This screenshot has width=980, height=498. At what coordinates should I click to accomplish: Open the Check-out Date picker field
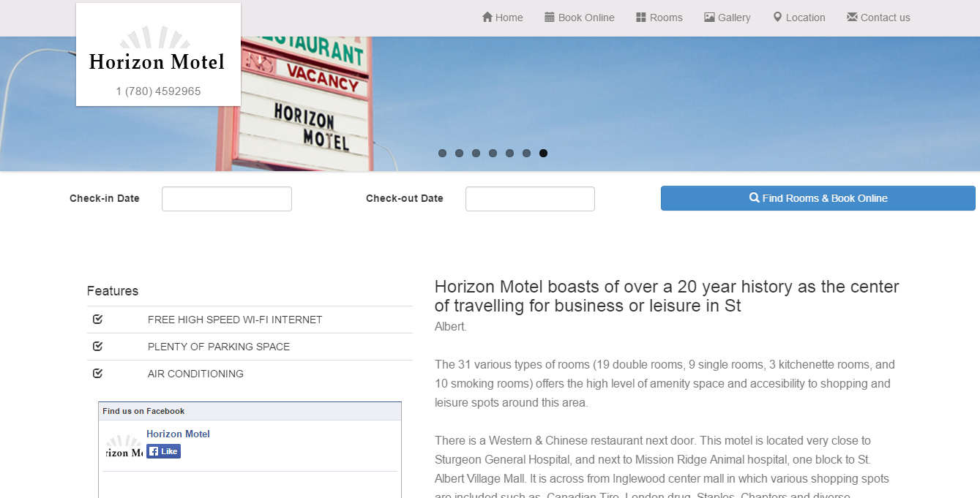click(530, 199)
